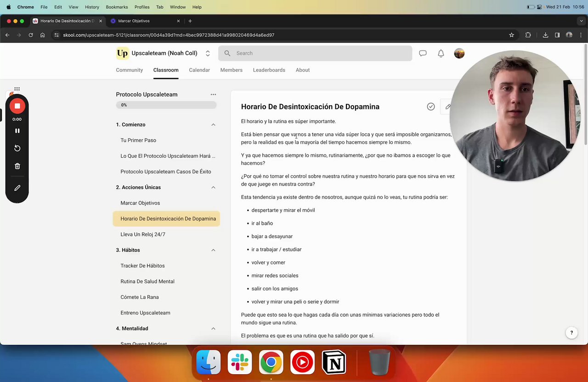Click the recorder grid dots handle
Image resolution: width=588 pixels, height=382 pixels.
click(x=17, y=89)
